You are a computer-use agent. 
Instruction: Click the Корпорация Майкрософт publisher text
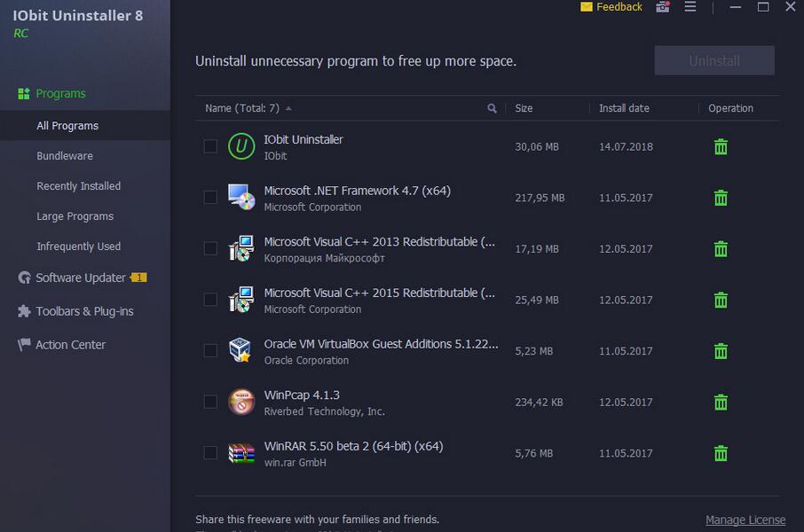coord(324,258)
